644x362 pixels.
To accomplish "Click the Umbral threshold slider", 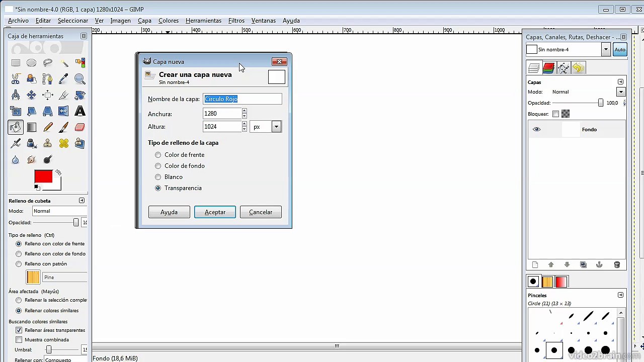I will [x=61, y=349].
